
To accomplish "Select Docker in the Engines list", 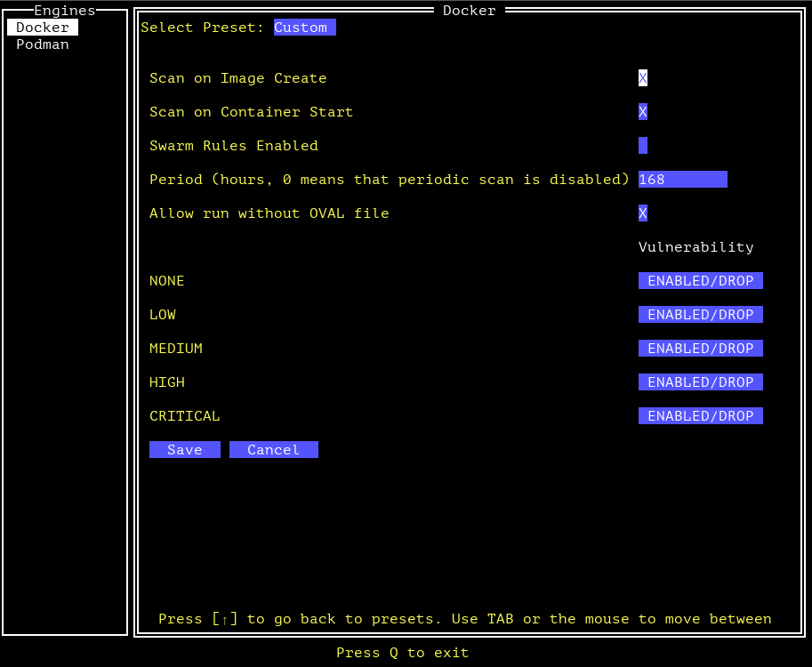I will pos(43,28).
